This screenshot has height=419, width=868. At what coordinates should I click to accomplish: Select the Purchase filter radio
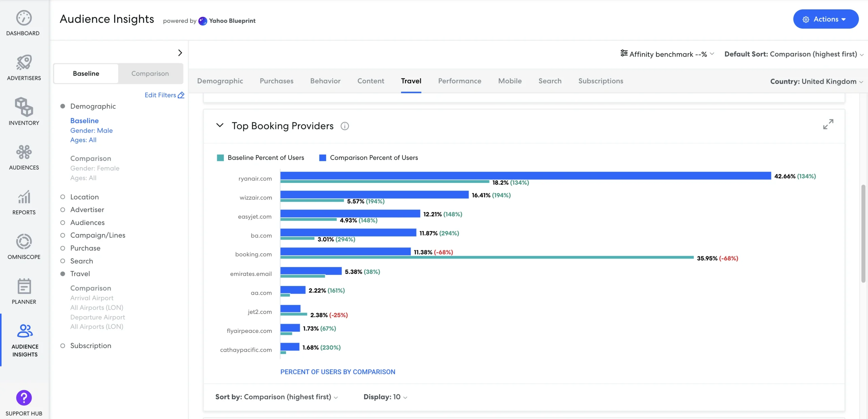point(62,248)
